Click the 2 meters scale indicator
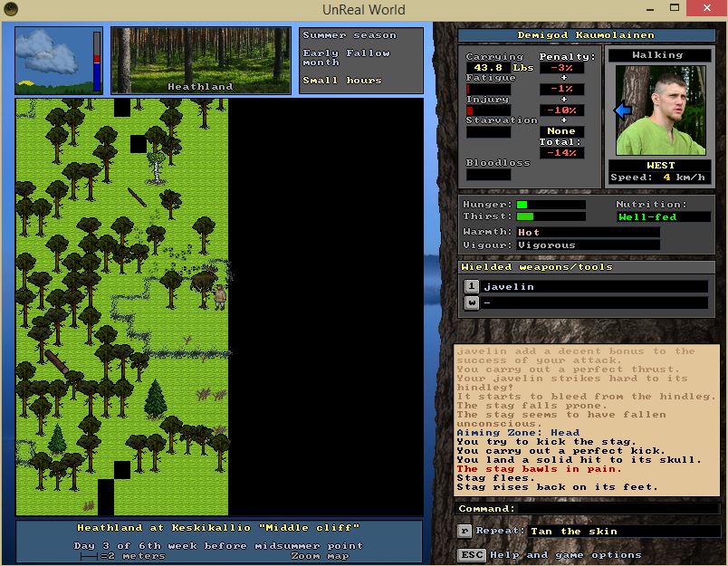The image size is (728, 566). 122,556
